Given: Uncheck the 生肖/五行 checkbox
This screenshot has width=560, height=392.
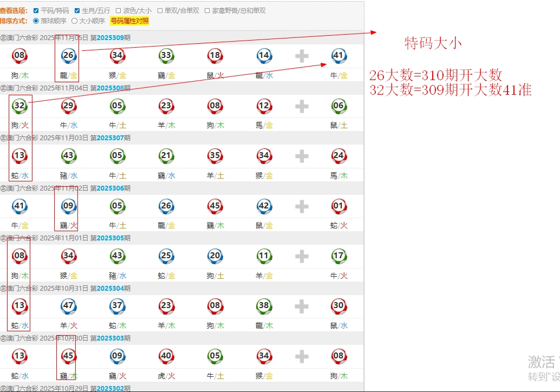Looking at the screenshot, I should click(77, 10).
